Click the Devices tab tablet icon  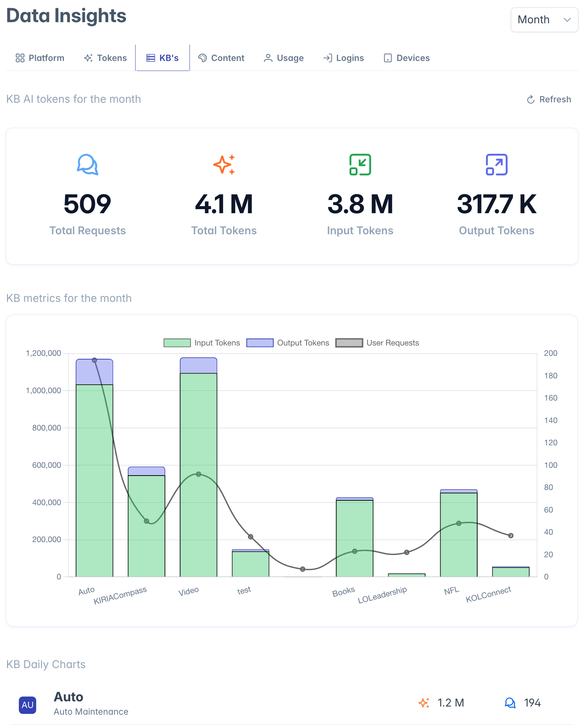tap(388, 58)
